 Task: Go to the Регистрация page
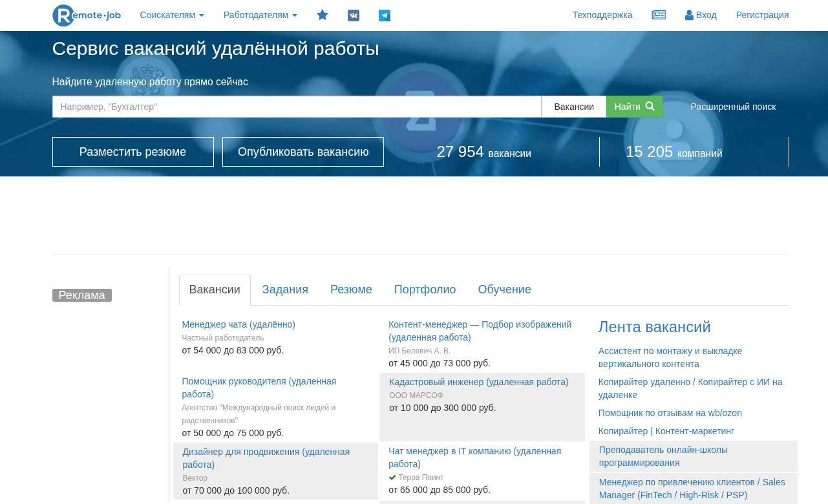[762, 15]
